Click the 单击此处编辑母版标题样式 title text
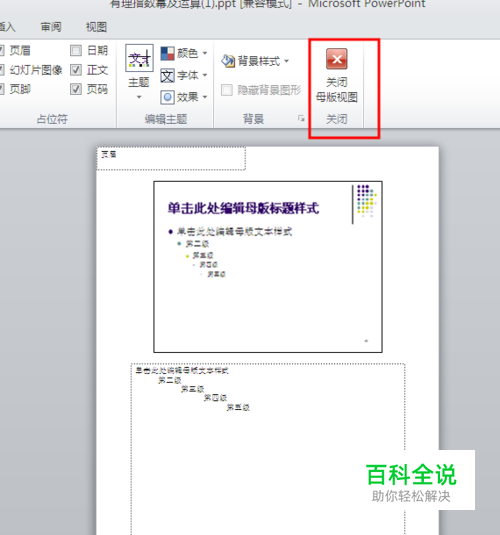Viewport: 500px width, 535px height. 243,208
